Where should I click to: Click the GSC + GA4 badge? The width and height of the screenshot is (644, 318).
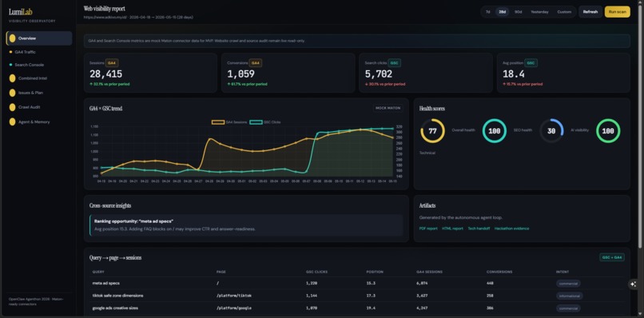(x=612, y=257)
